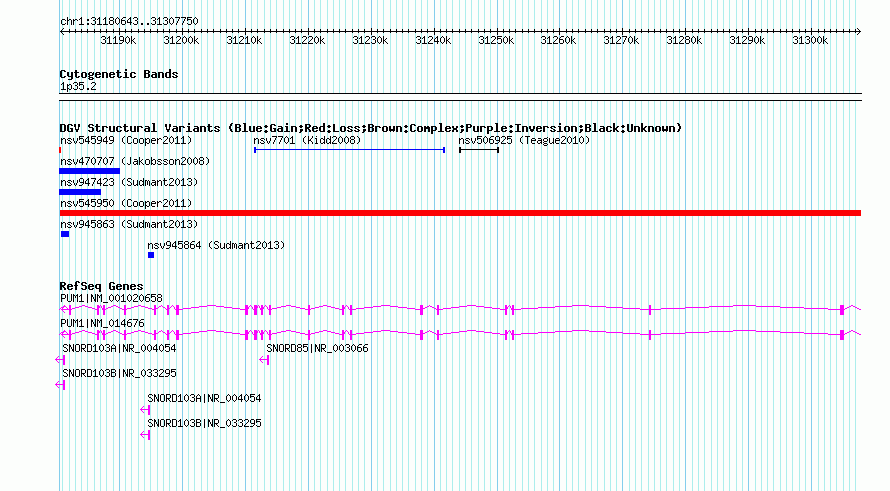Select the 31240k ruler tick label

pos(433,40)
